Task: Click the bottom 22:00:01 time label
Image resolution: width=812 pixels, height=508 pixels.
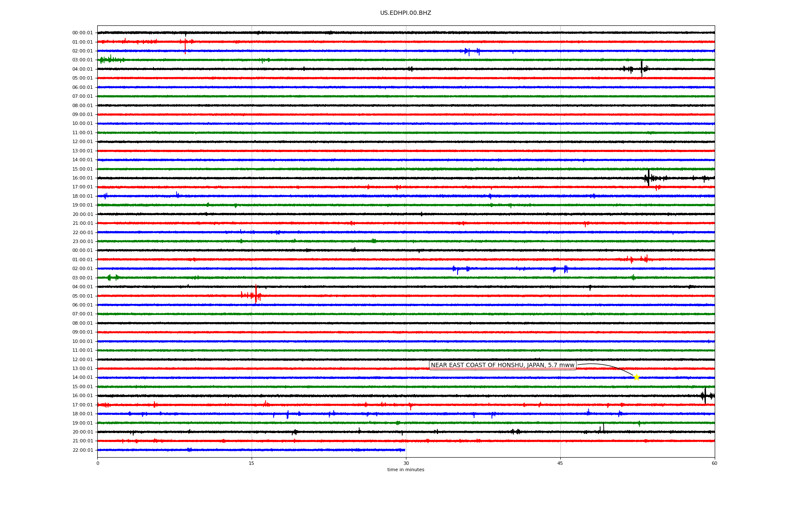Action: point(82,450)
